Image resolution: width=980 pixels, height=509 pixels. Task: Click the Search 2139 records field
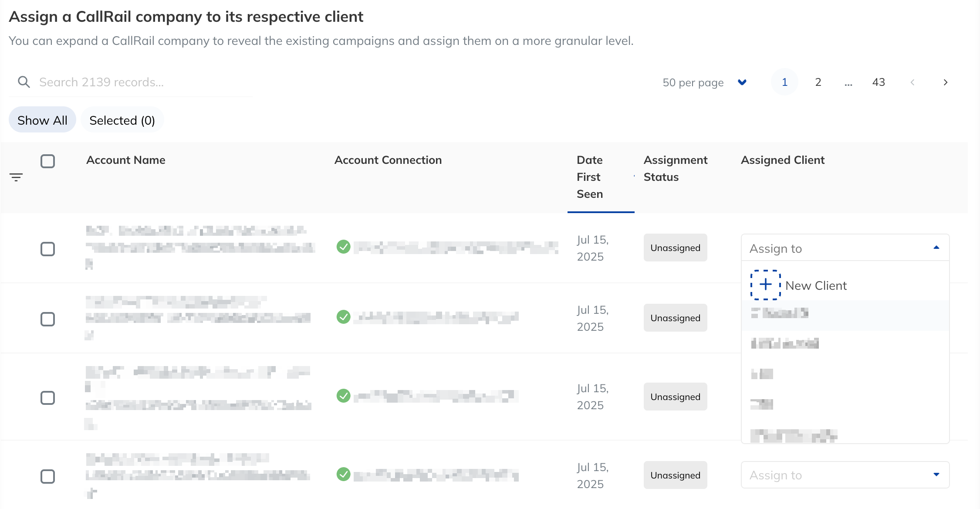(x=131, y=82)
